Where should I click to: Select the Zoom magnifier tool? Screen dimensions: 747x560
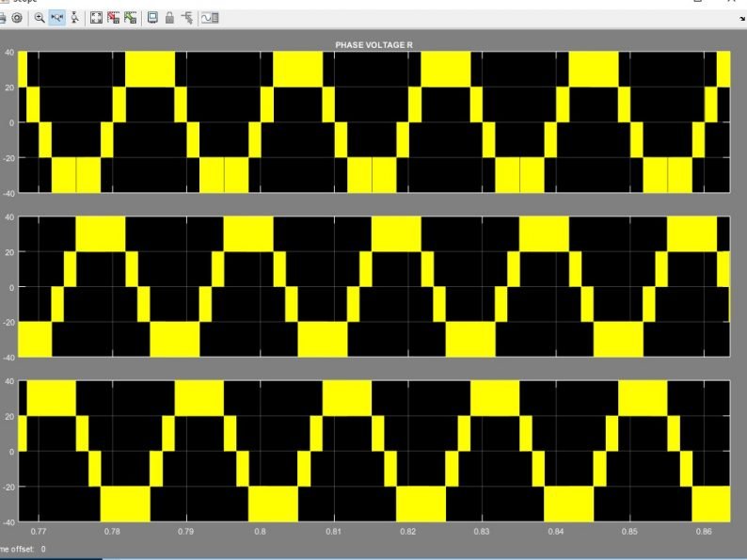coord(40,18)
